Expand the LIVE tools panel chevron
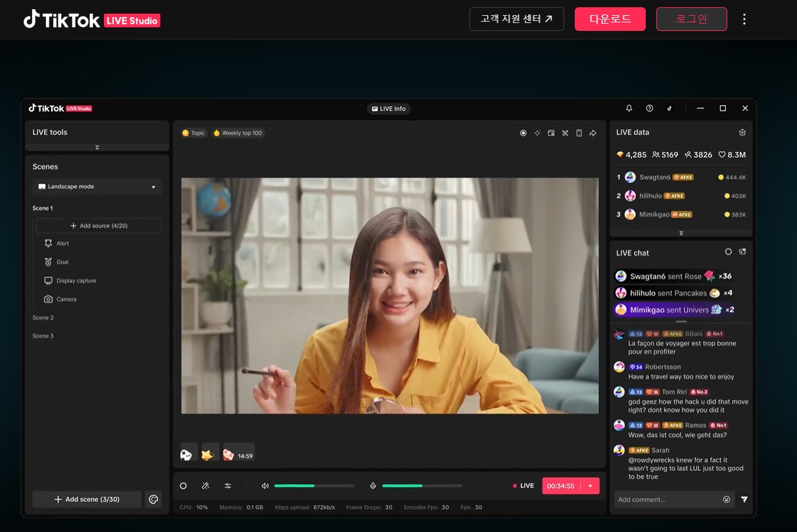This screenshot has height=532, width=797. tap(97, 147)
